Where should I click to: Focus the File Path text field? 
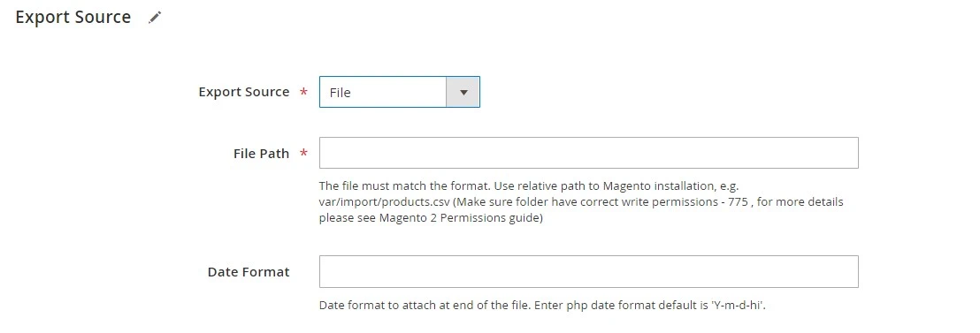click(x=589, y=153)
